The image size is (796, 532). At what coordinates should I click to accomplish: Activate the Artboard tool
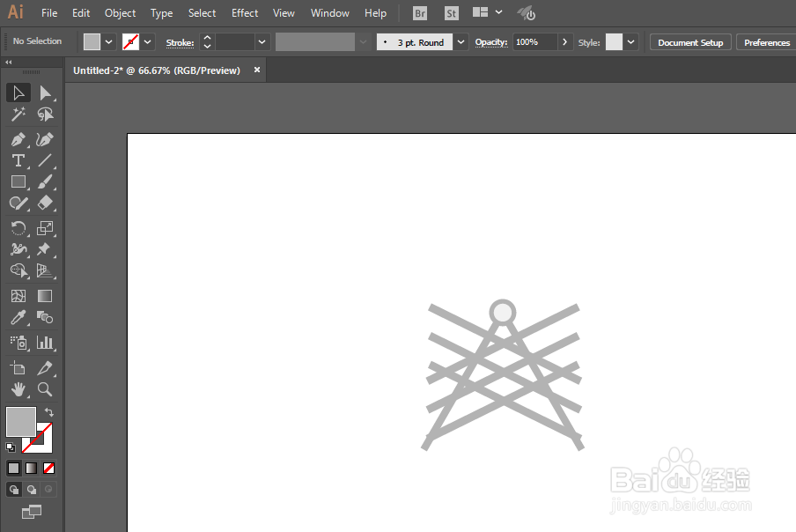[x=18, y=368]
